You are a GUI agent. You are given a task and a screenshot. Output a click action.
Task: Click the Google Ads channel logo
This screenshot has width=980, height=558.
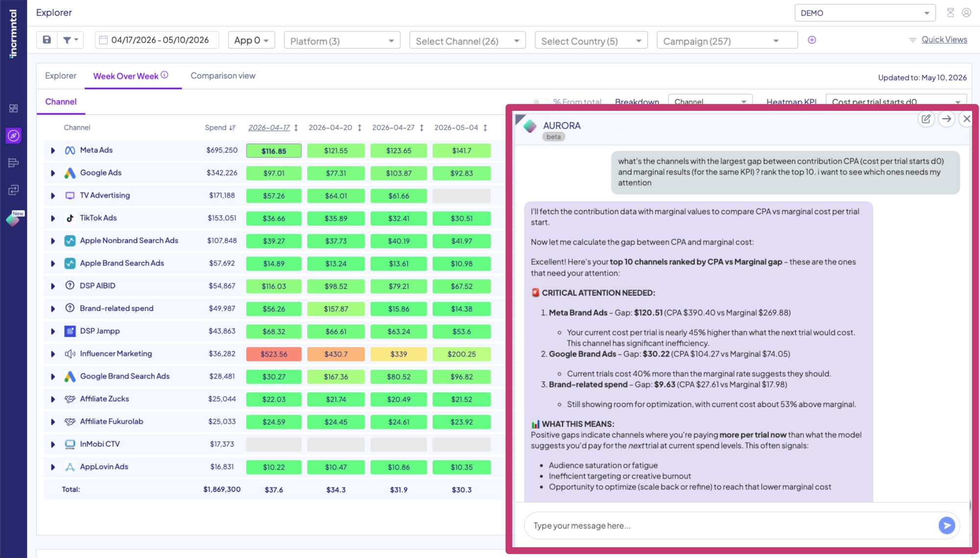click(x=70, y=173)
